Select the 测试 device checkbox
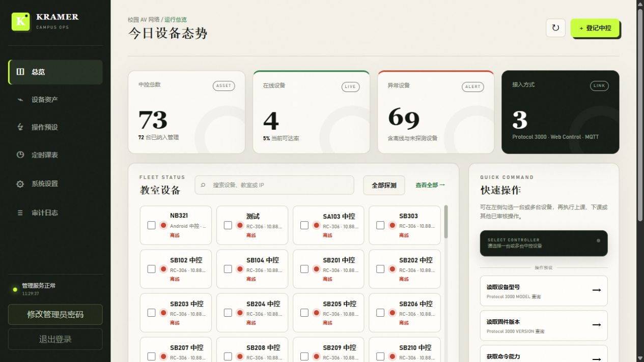644x362 pixels. pos(228,225)
